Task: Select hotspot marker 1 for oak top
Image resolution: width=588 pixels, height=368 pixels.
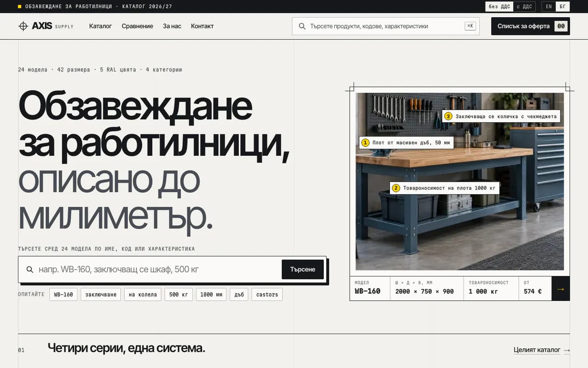Action: click(365, 143)
